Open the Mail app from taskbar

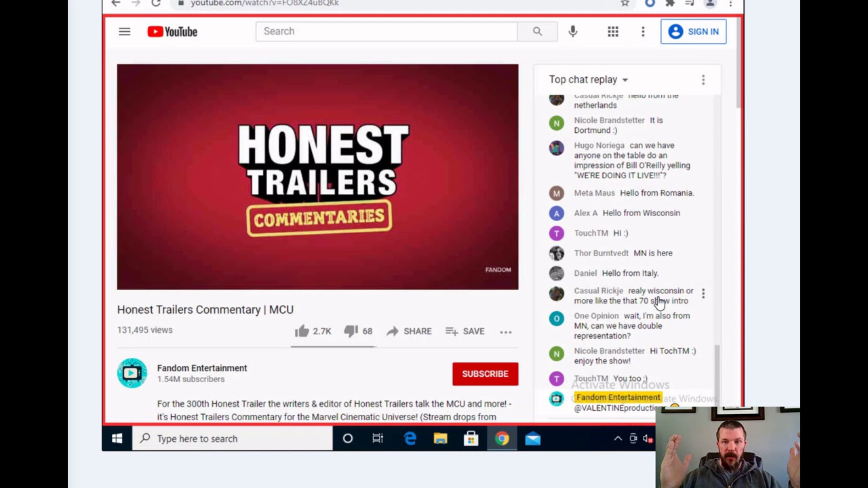pyautogui.click(x=533, y=439)
